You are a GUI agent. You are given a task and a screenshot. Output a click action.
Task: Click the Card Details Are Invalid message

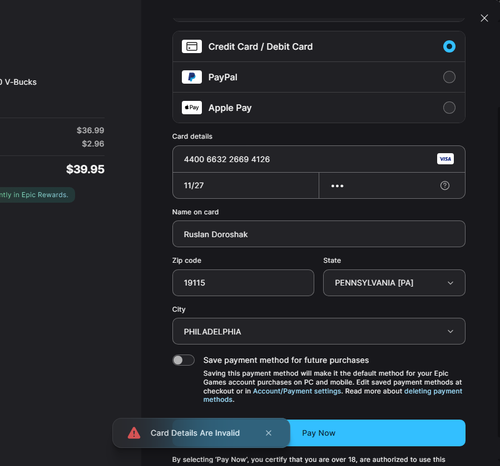[x=195, y=433]
